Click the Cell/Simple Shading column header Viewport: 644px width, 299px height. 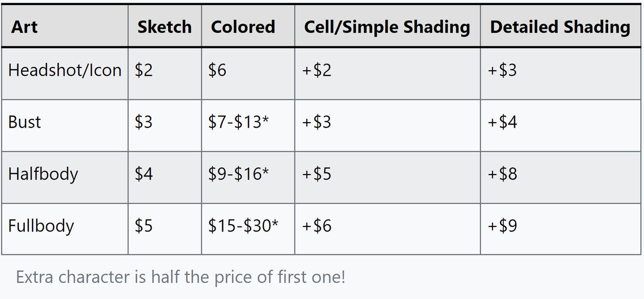(387, 27)
